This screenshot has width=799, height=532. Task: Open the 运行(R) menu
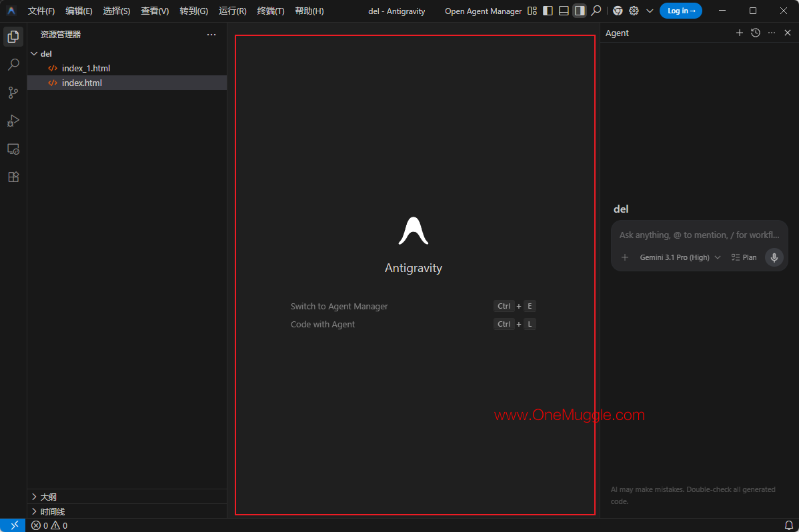[x=232, y=11]
